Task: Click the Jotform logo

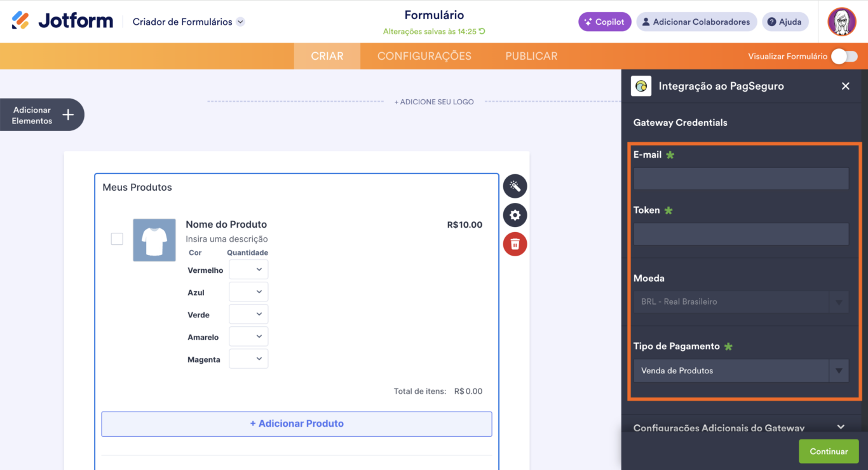Action: click(62, 21)
